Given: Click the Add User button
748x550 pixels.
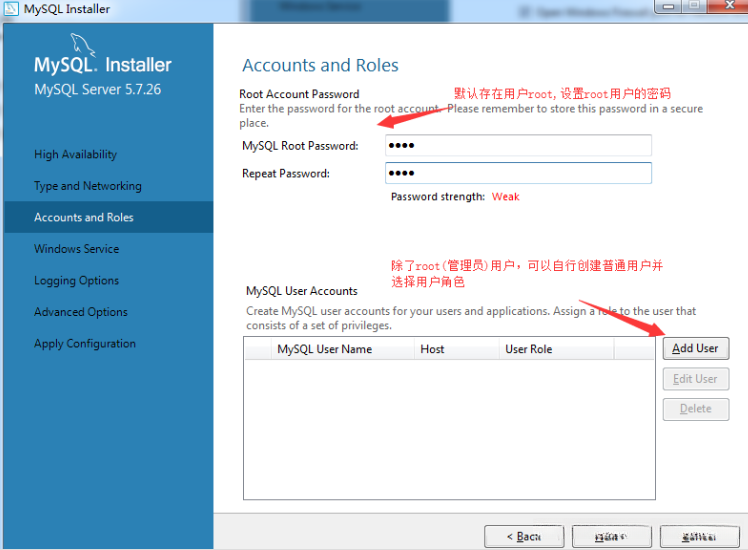Looking at the screenshot, I should 696,349.
